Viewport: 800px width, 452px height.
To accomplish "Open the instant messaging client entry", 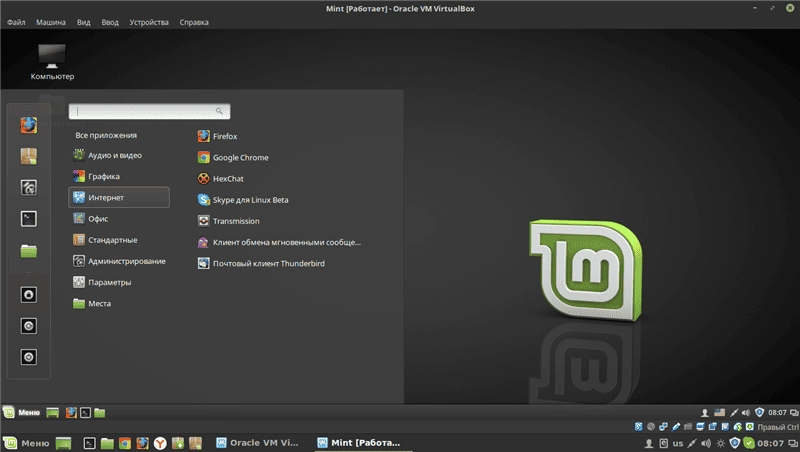I will (279, 242).
